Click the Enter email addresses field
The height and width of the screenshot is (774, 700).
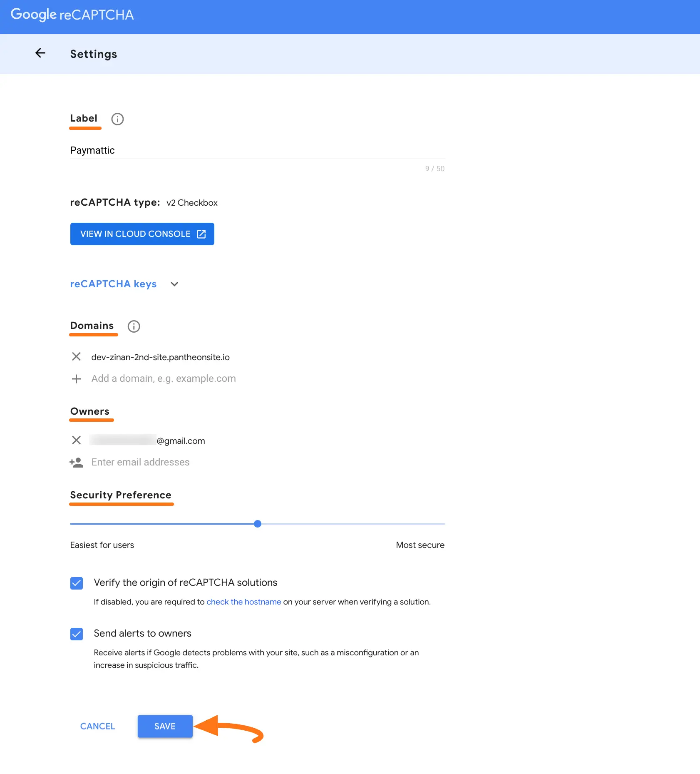[x=140, y=462]
